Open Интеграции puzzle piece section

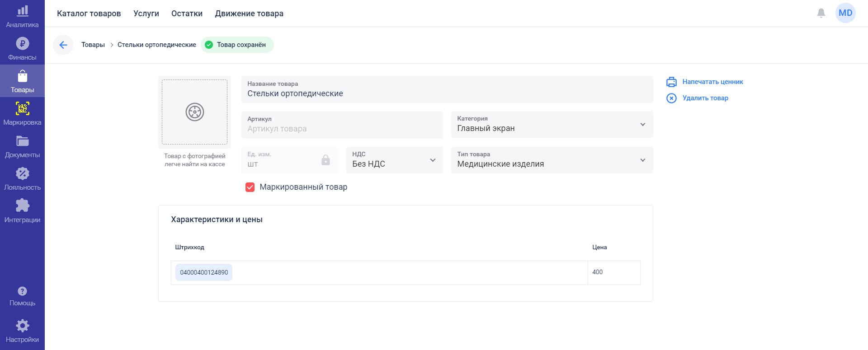22,211
